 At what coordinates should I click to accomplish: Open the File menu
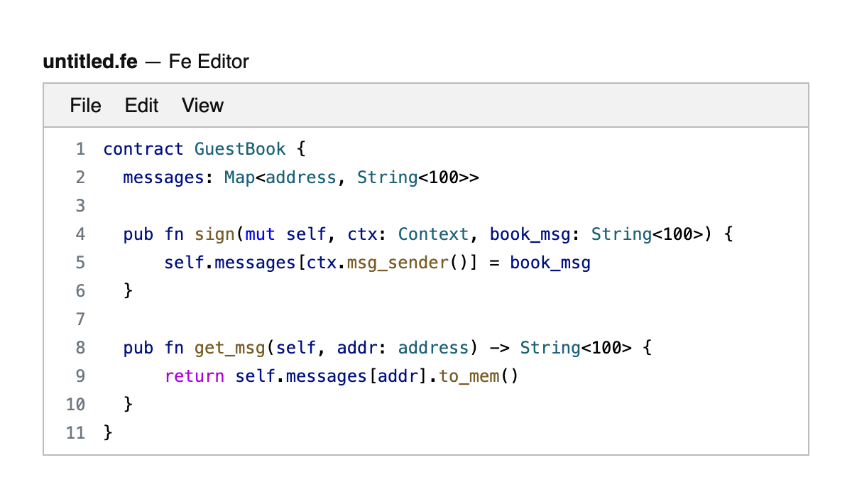85,106
